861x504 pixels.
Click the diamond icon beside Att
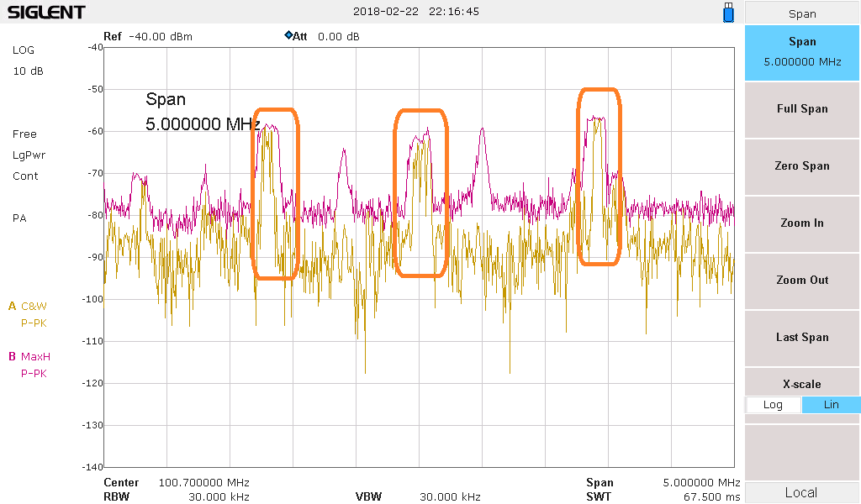point(288,35)
